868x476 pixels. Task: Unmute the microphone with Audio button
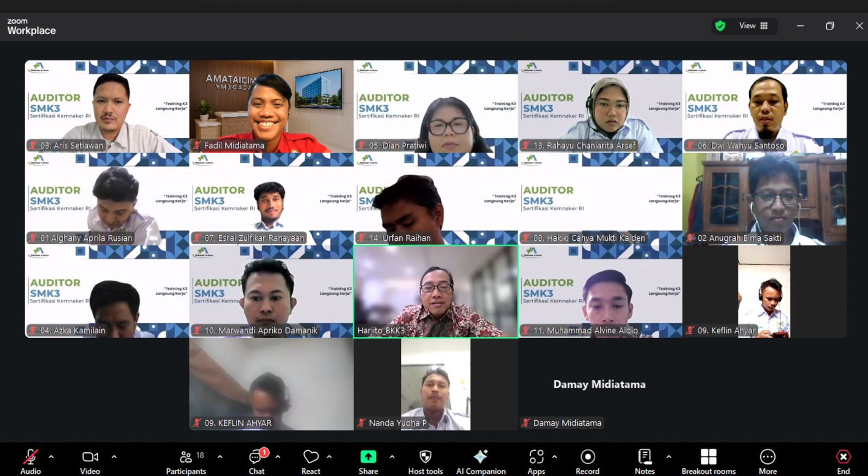tap(30, 461)
